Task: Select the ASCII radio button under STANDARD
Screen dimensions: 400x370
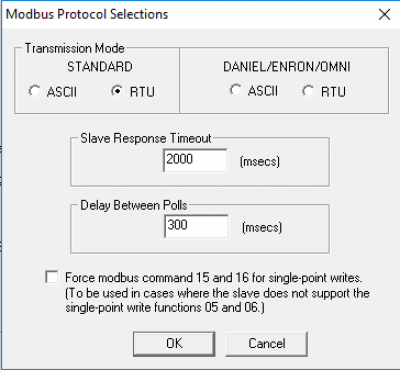Action: tap(35, 91)
